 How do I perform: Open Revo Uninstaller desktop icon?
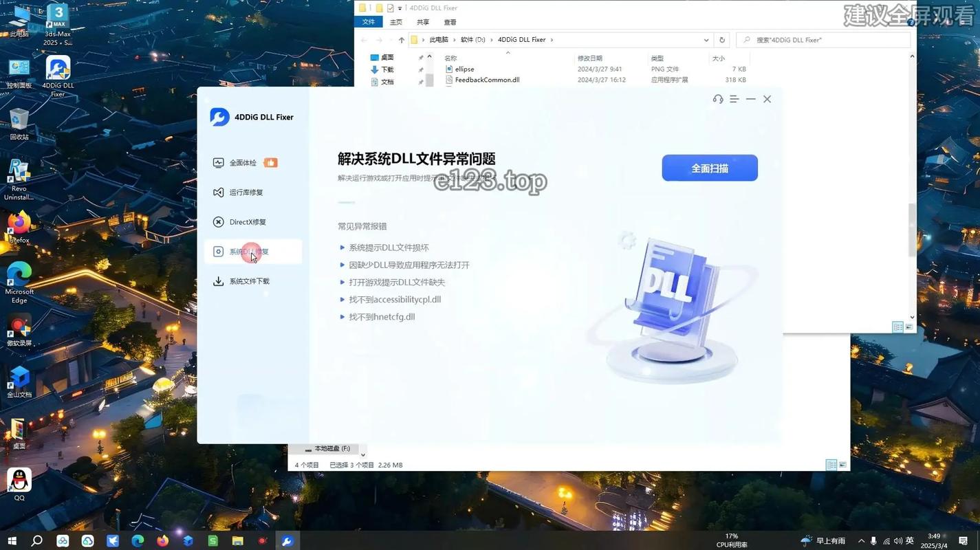tap(19, 180)
